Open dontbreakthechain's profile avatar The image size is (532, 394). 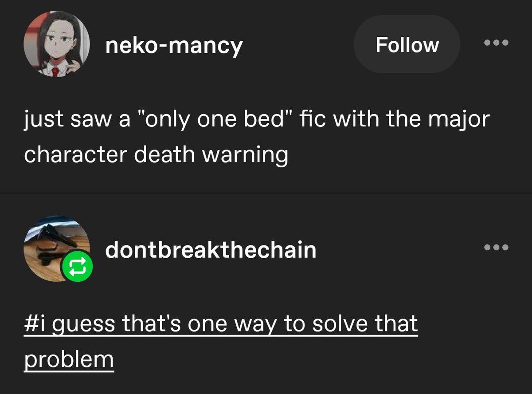pos(57,248)
